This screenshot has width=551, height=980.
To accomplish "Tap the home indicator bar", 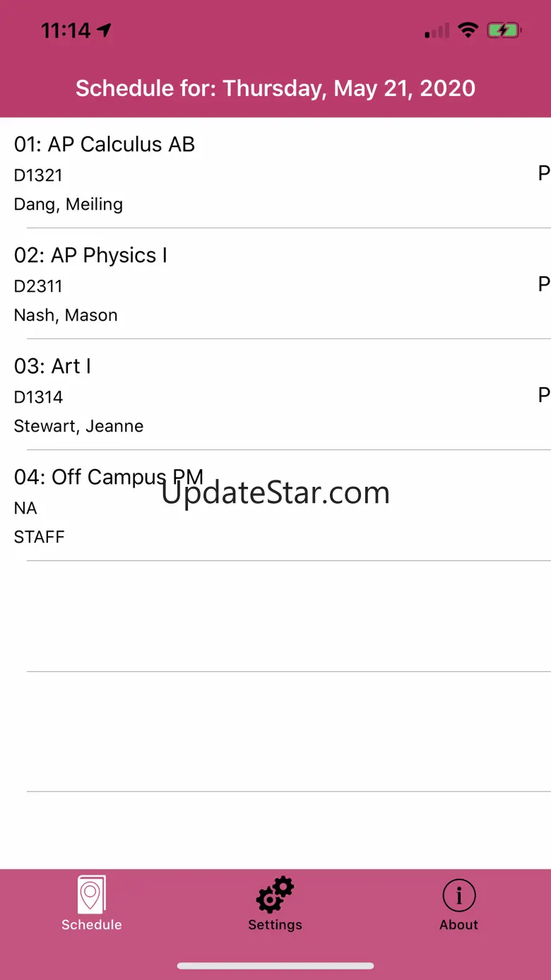I will 275,966.
